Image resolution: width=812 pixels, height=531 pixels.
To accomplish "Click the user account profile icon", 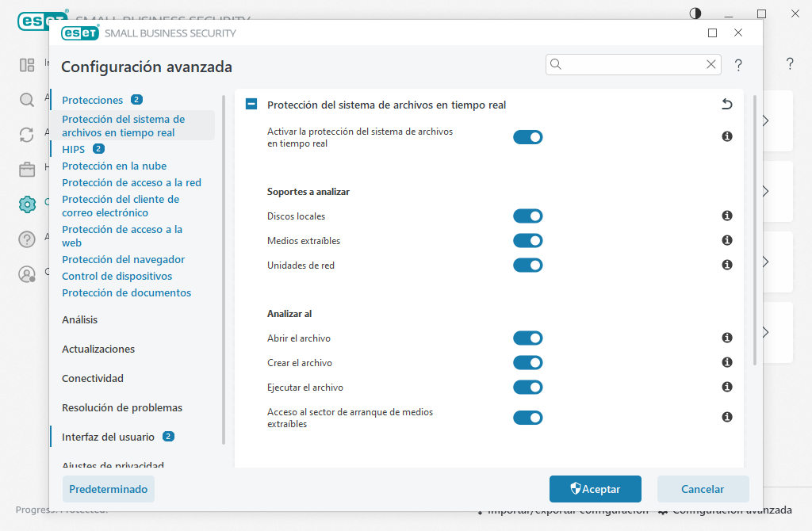I will pyautogui.click(x=27, y=273).
